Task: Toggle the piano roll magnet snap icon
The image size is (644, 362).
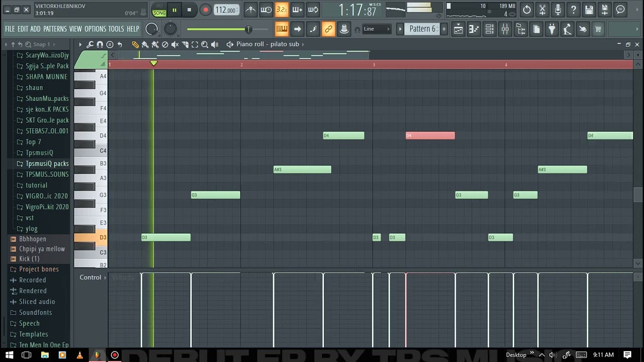Action: (100, 44)
